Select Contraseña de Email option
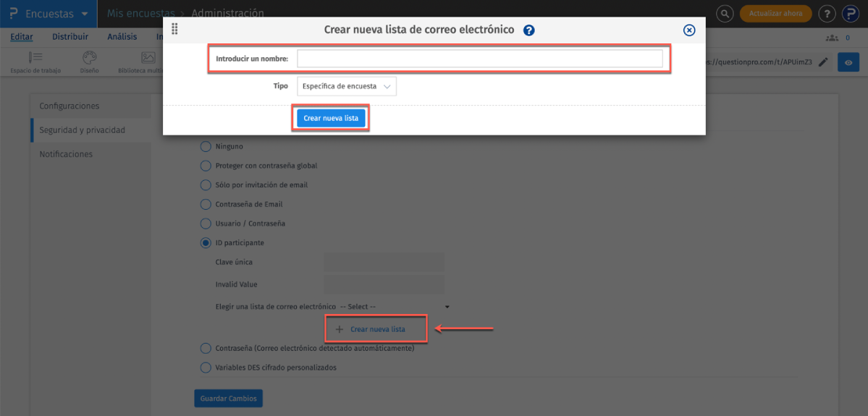This screenshot has width=868, height=416. click(206, 204)
